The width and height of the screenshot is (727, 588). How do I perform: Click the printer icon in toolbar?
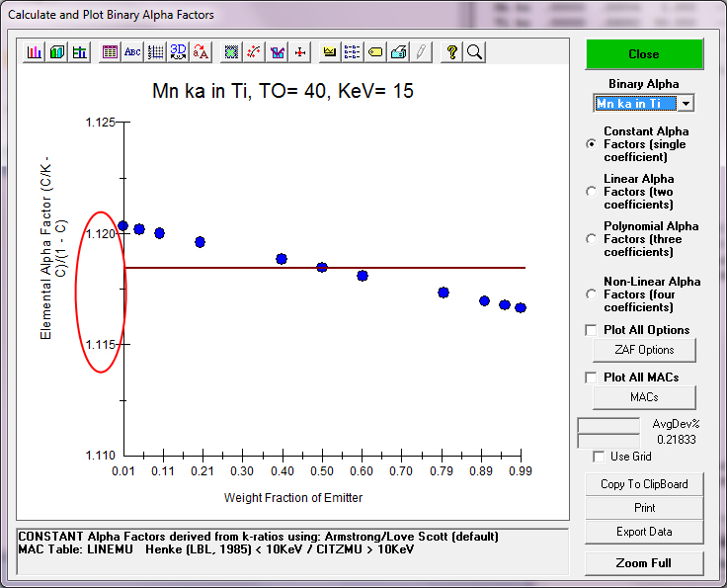(398, 52)
